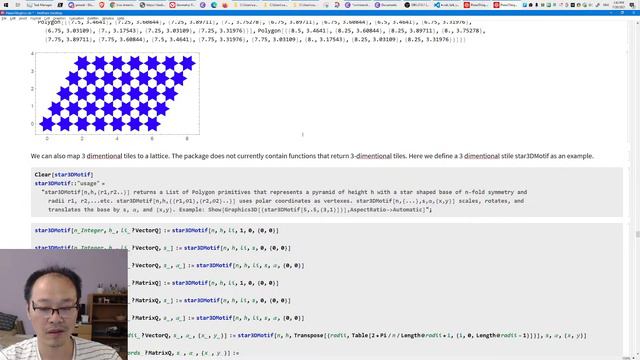Open the black terminal taskbar icon
This screenshot has height=360, width=640.
(60, 5)
